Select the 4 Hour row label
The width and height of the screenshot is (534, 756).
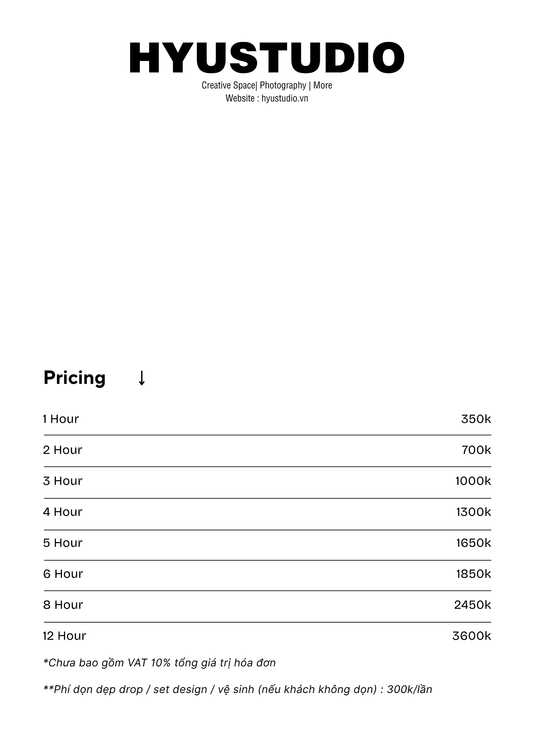coord(63,512)
